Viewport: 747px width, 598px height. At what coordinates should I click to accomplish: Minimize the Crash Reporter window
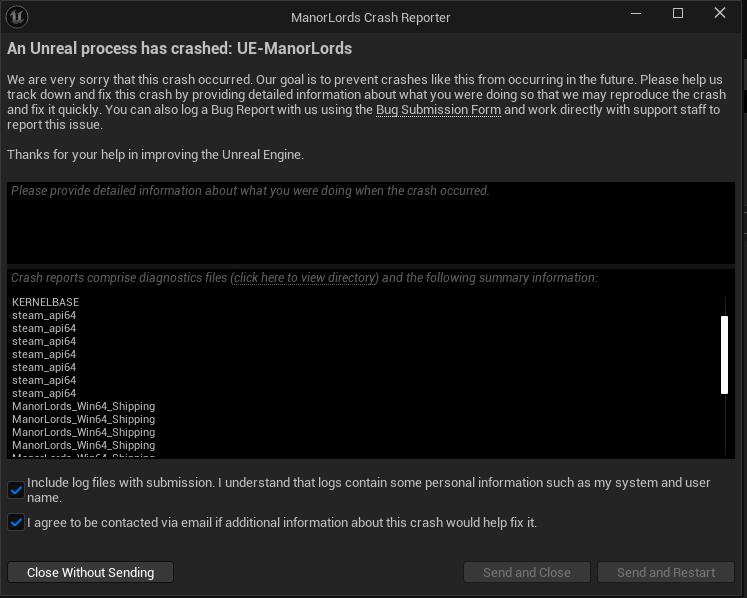tap(635, 14)
